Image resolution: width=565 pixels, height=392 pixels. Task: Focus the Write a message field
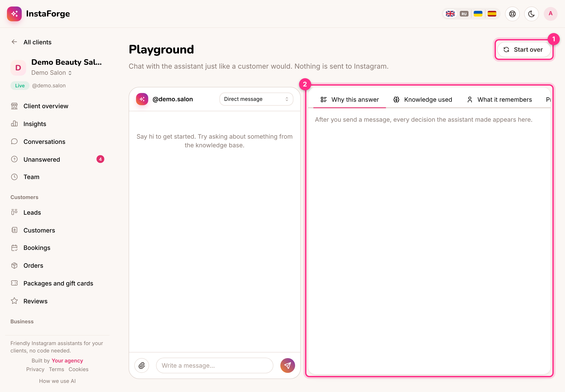click(214, 365)
